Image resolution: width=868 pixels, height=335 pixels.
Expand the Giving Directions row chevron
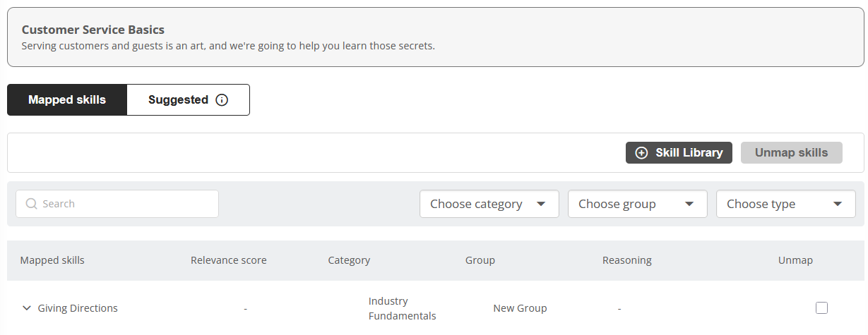[x=27, y=308]
